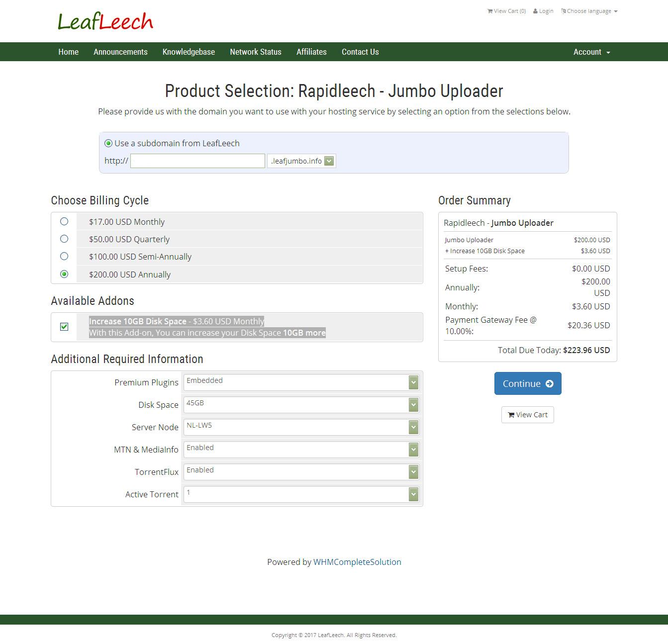
Task: Follow the WHMCompleteSolution link
Action: pos(357,562)
